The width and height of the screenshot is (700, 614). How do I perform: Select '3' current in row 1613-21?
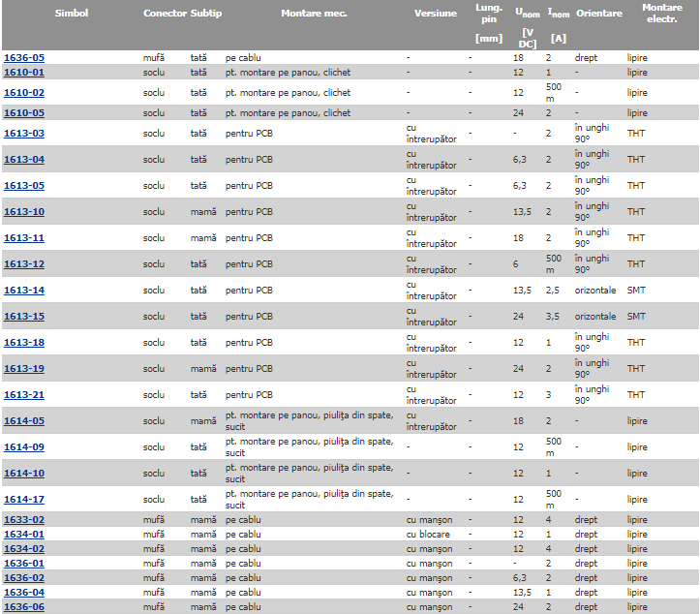click(549, 395)
